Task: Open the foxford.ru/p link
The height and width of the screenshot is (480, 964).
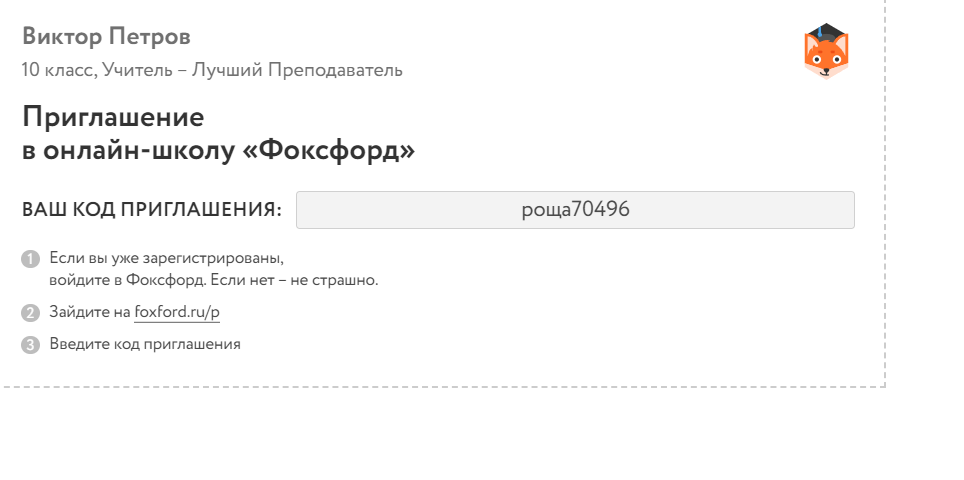Action: click(177, 312)
